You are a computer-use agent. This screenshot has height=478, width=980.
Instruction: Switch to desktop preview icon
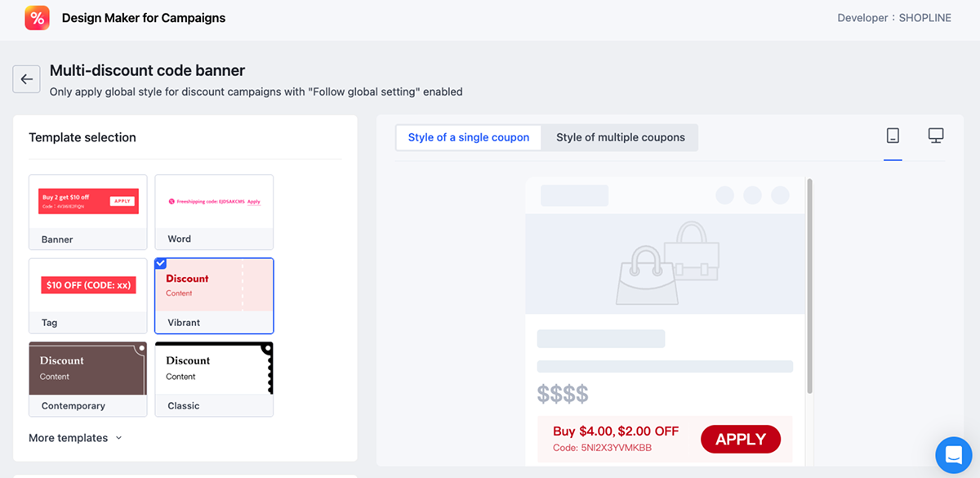936,136
